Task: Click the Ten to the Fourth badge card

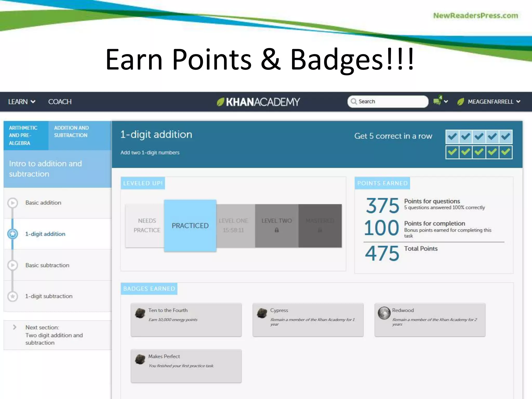Action: (186, 320)
